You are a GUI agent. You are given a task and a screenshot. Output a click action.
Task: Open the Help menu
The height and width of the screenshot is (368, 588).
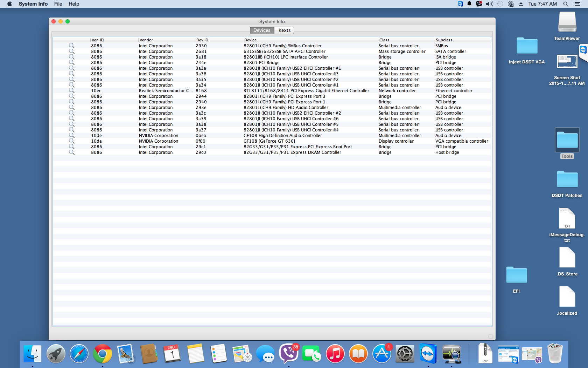(x=74, y=4)
